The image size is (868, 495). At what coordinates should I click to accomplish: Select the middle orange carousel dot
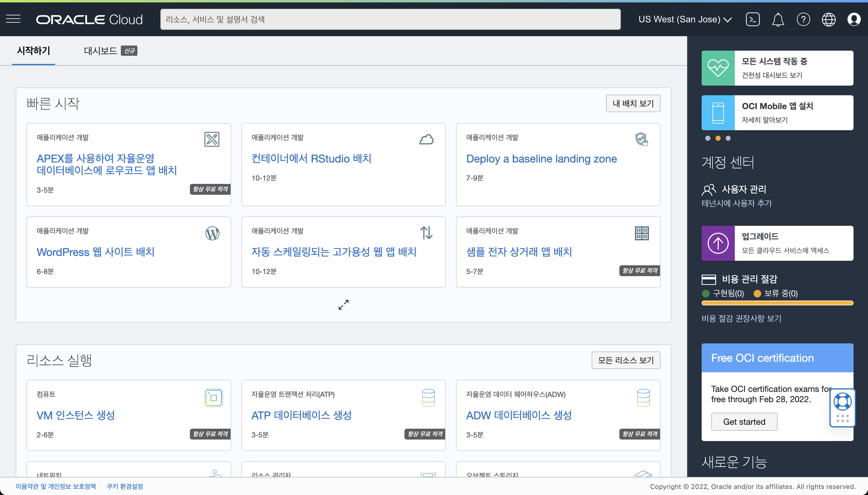[718, 138]
